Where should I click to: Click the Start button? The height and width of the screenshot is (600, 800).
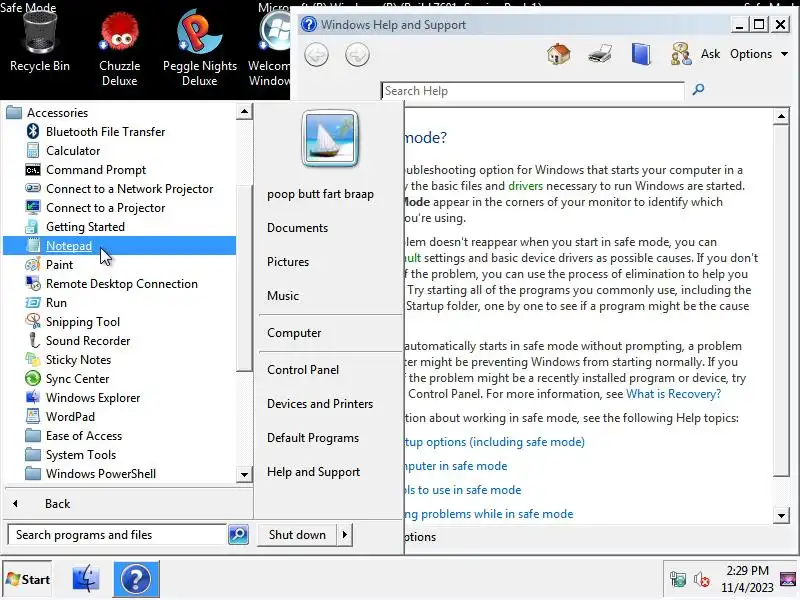coord(28,580)
